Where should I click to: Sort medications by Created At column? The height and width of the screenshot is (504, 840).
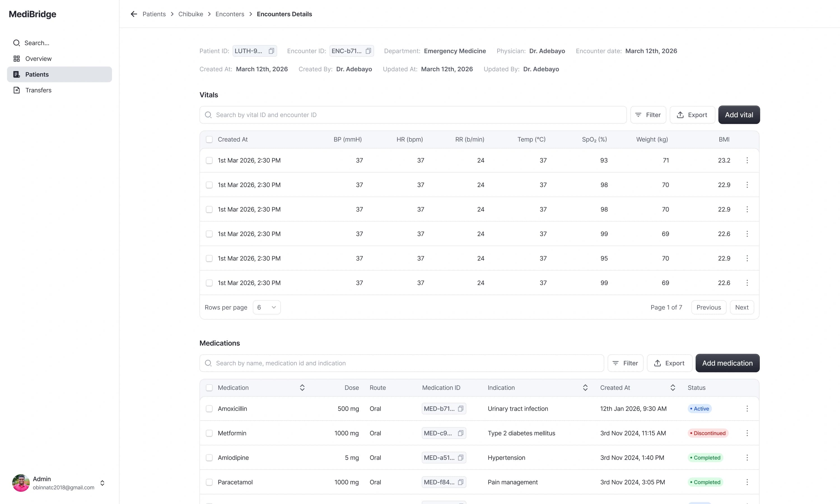pos(673,388)
